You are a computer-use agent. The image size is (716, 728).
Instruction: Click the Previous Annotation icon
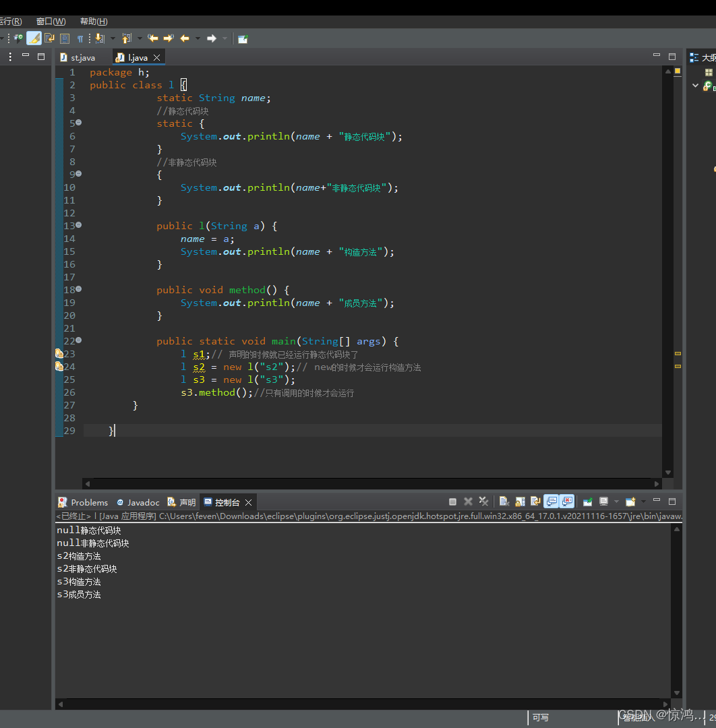126,38
